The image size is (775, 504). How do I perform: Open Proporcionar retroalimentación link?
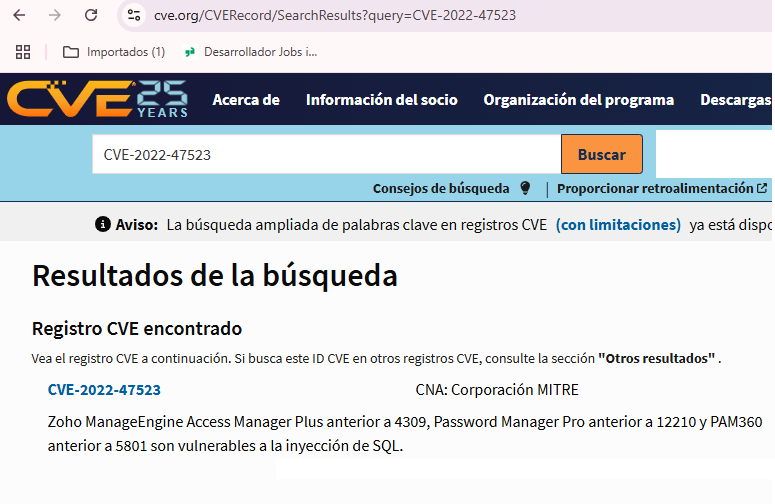pyautogui.click(x=655, y=188)
